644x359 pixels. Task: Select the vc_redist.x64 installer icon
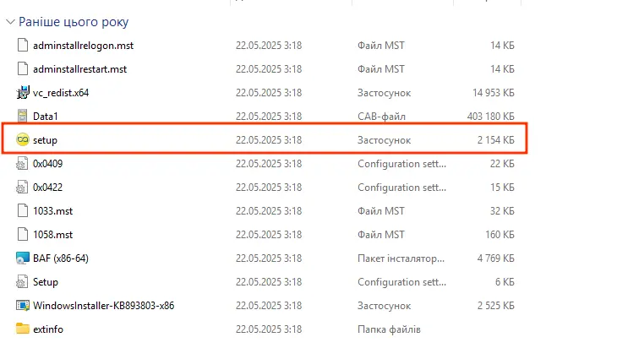(x=23, y=93)
